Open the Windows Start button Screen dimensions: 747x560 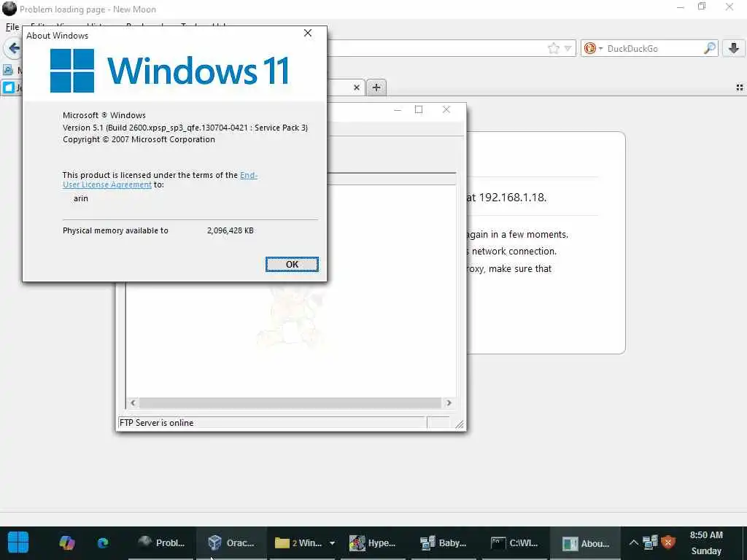pos(18,542)
